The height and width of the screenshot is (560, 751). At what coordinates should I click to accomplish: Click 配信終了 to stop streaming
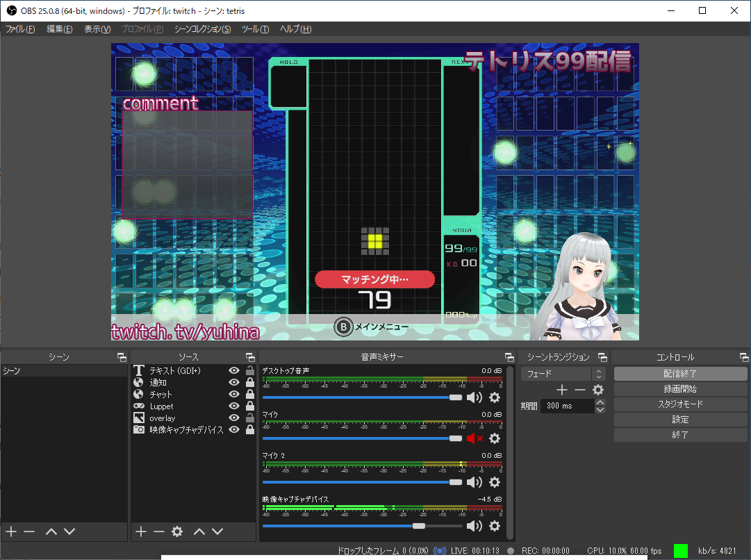coord(681,374)
